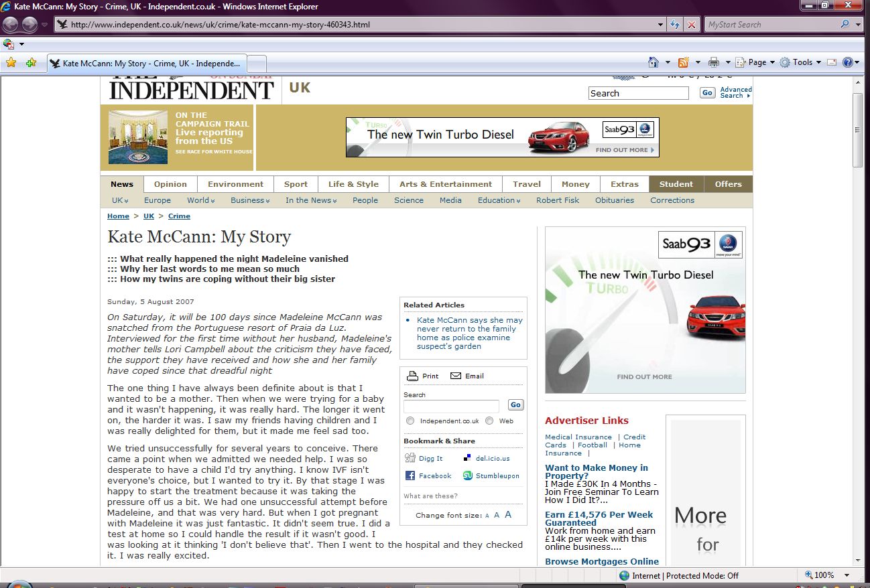Select the Web search radio button
This screenshot has width=870, height=588.
489,421
